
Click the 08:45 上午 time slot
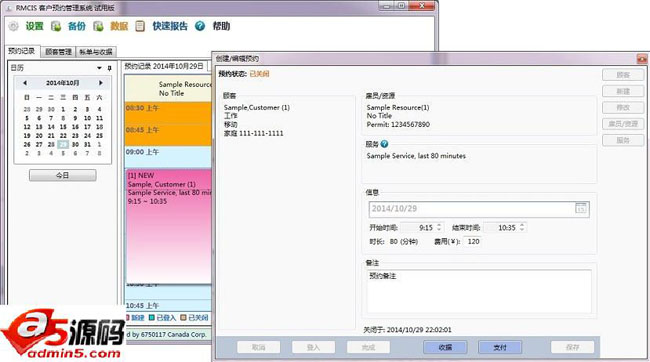[x=168, y=135]
